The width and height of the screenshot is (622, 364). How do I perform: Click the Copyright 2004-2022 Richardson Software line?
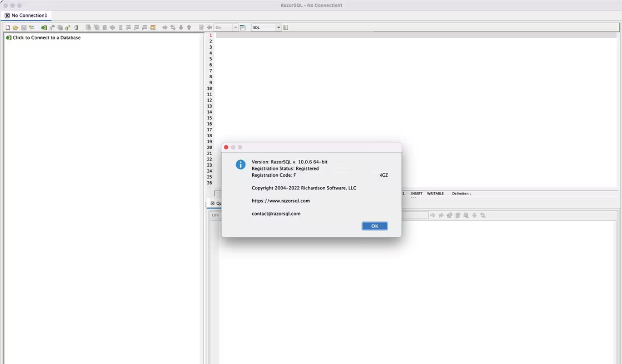click(x=304, y=188)
